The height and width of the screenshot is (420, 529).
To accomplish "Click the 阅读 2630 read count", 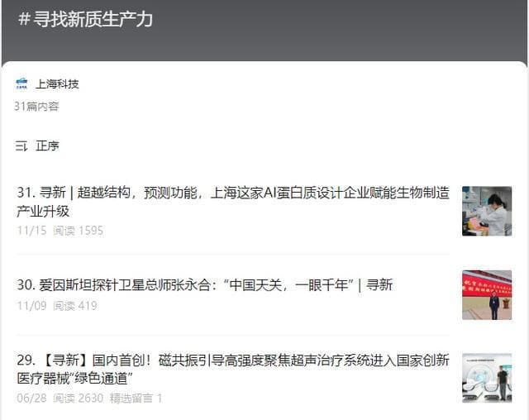I will (x=79, y=398).
